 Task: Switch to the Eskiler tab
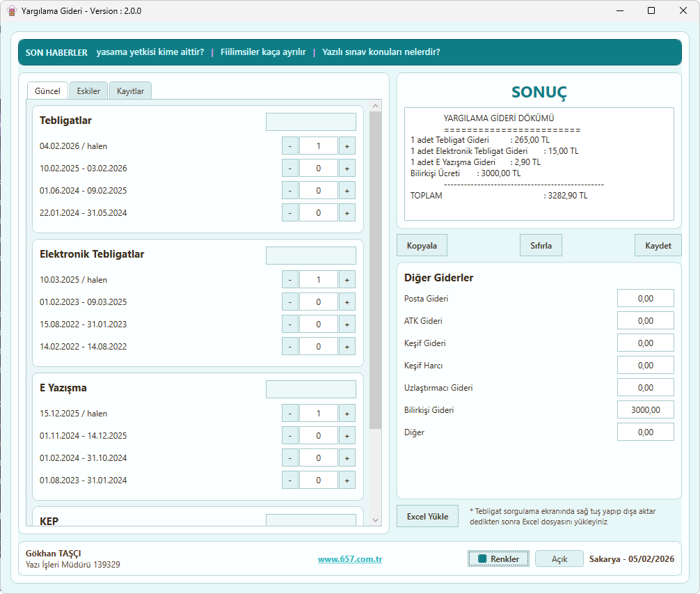pos(88,91)
